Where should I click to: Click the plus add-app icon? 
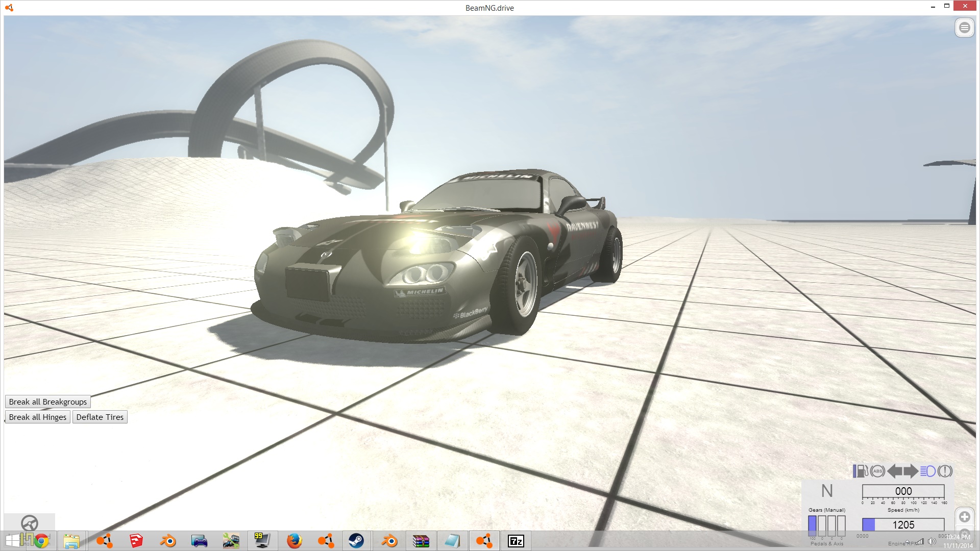[964, 517]
